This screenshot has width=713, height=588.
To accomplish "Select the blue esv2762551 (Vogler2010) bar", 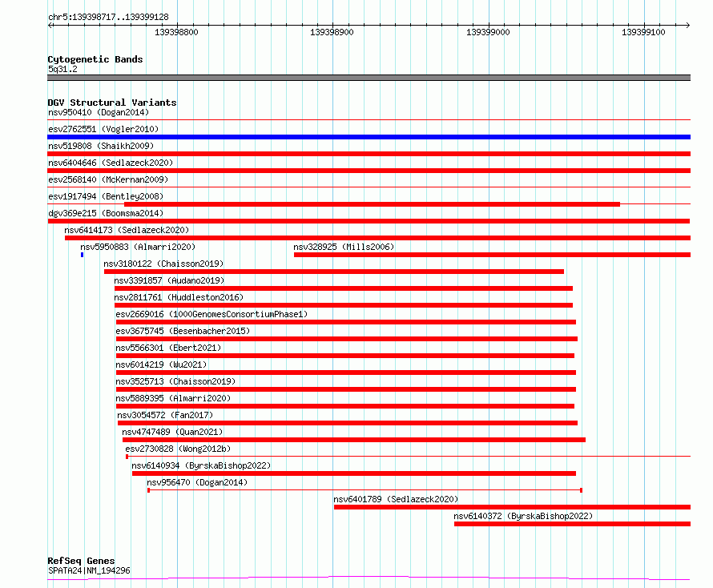I will click(x=369, y=137).
